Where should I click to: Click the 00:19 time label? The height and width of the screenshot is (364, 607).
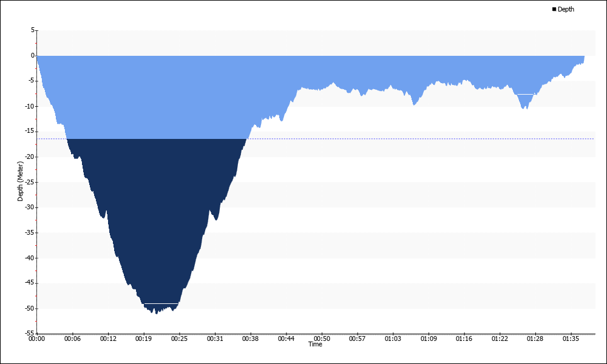tap(144, 339)
